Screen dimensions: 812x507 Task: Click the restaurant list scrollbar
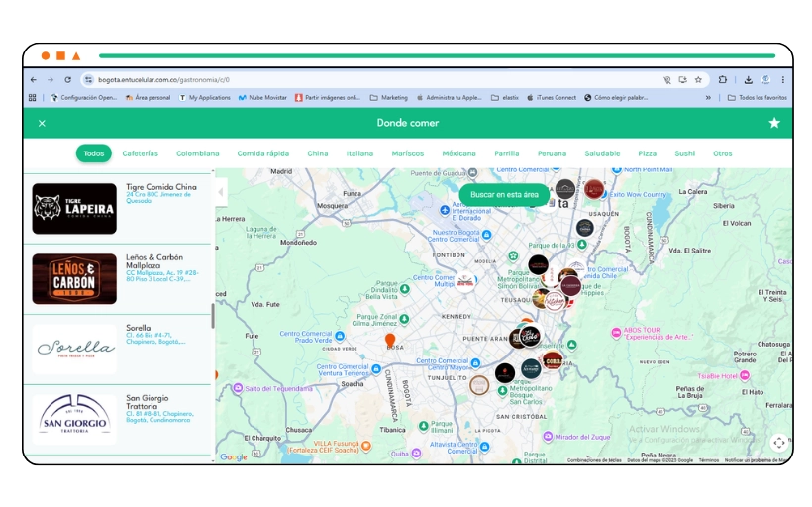pos(212,316)
